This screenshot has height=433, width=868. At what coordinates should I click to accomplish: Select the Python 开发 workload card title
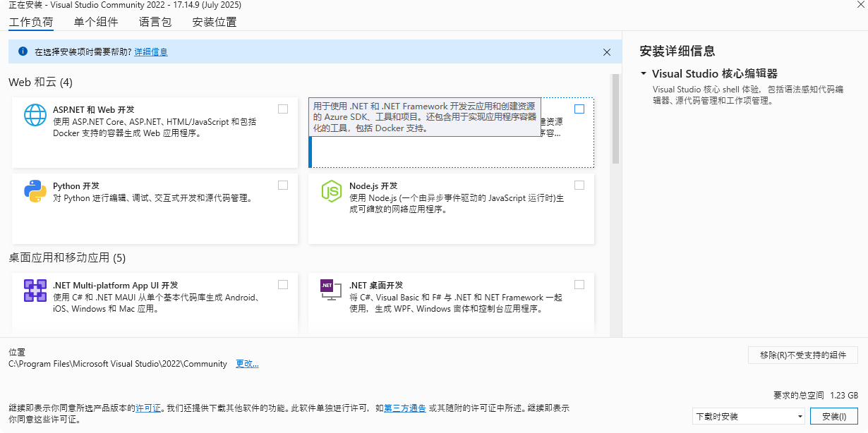click(x=76, y=185)
